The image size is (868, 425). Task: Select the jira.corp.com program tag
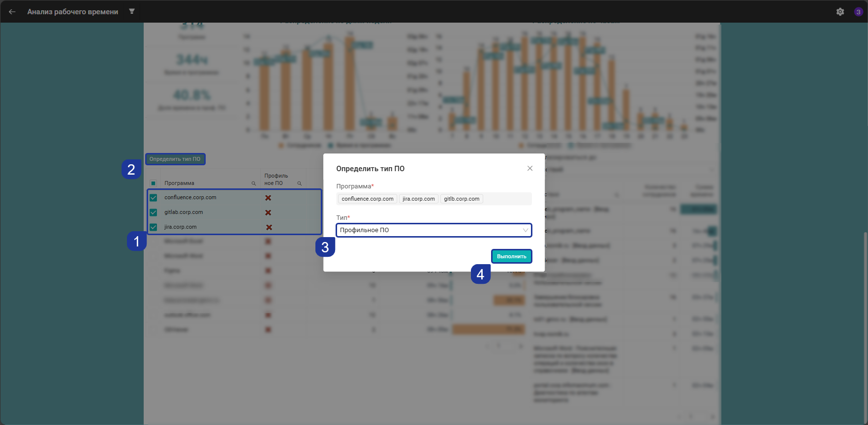tap(419, 199)
